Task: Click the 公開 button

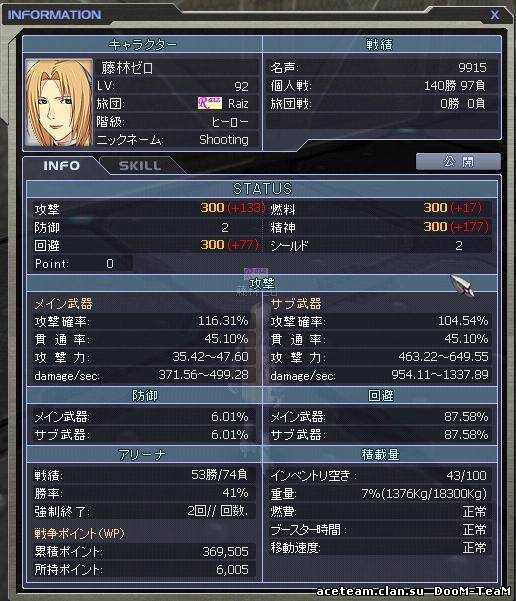Action: [x=458, y=161]
